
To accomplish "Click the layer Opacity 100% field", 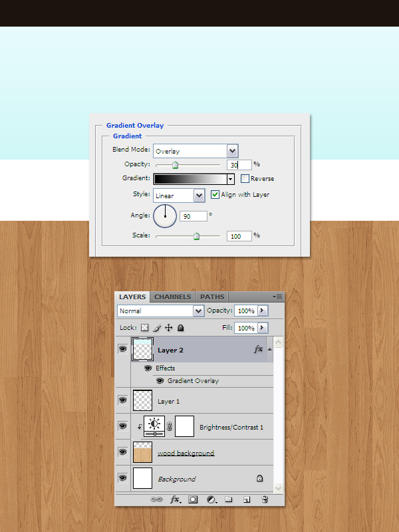I will [x=246, y=311].
